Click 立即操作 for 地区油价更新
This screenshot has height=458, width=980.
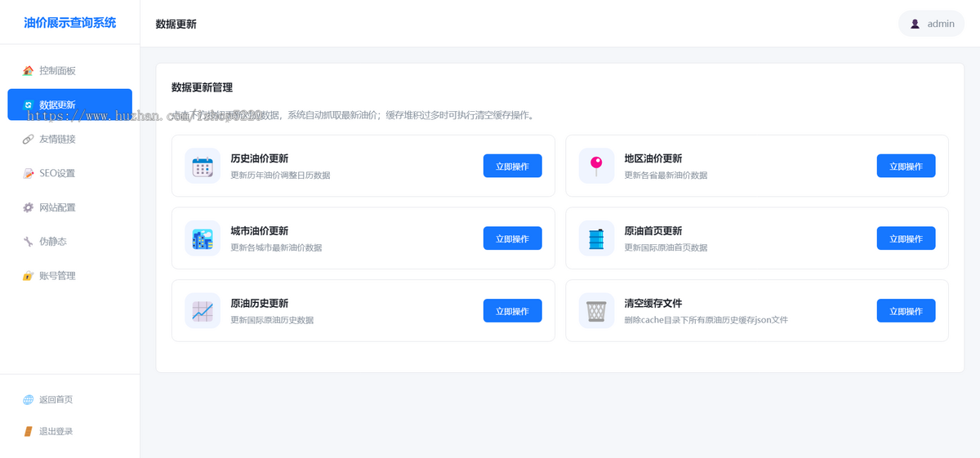click(x=906, y=166)
